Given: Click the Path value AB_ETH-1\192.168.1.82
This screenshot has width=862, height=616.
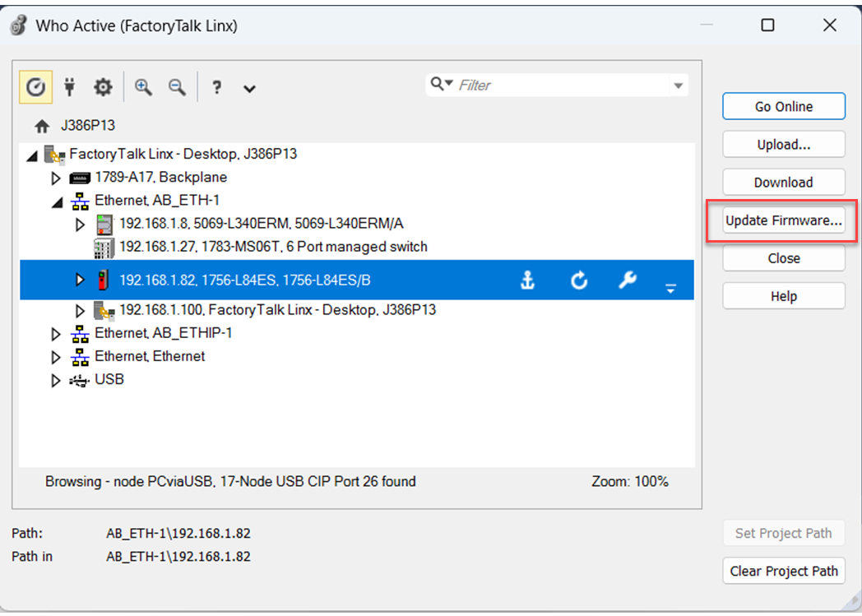Looking at the screenshot, I should 178,533.
